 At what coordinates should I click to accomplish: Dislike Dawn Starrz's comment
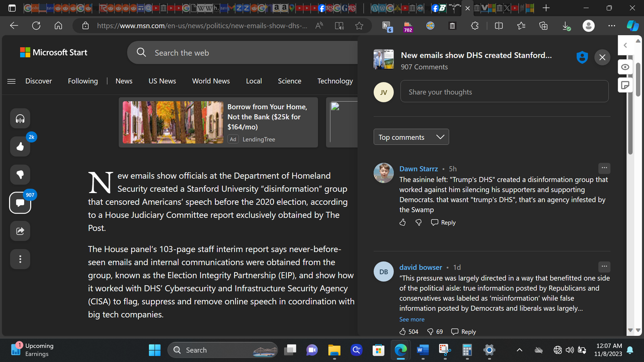[x=419, y=222]
